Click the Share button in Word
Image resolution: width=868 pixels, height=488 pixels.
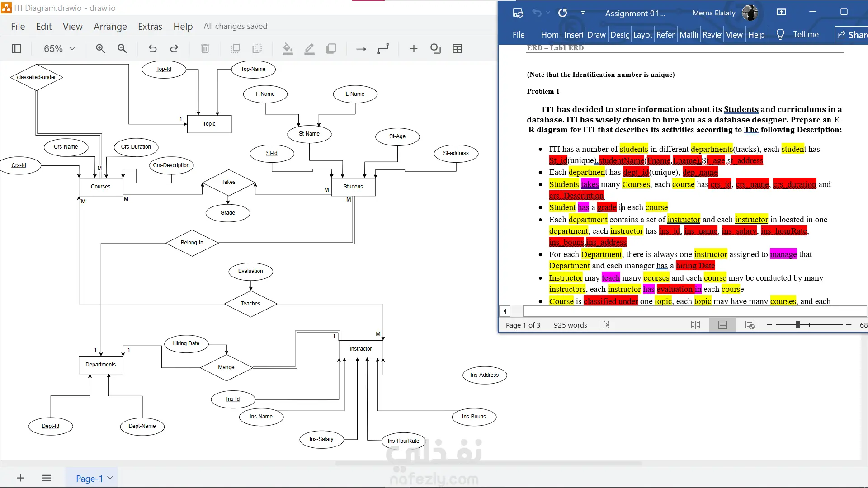[852, 35]
